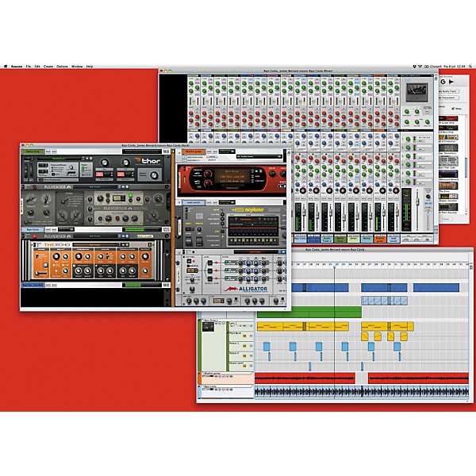
Task: Move the master fader in the Mixer
Action: (x=418, y=202)
